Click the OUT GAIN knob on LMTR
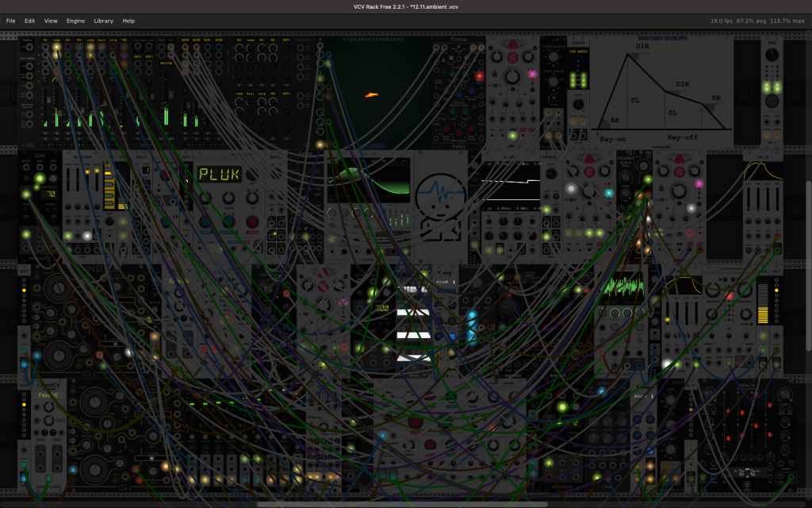Viewport: 812px width, 508px height. [x=553, y=82]
